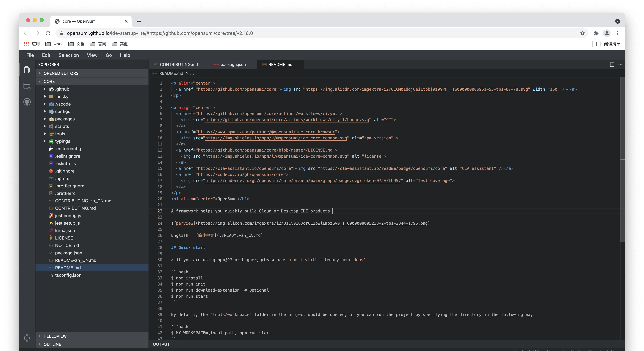Expand the .vscode folder
This screenshot has height=351, width=644.
pos(92,104)
